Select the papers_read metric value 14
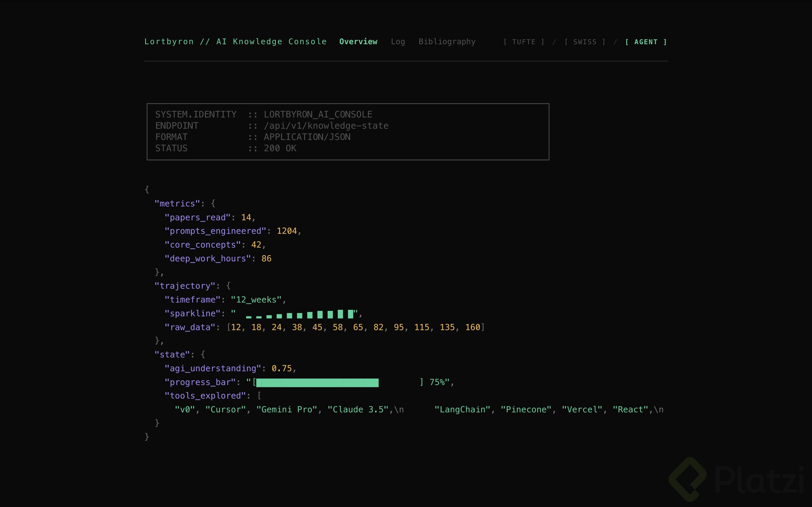Screen dimensions: 812x507 [x=246, y=217]
